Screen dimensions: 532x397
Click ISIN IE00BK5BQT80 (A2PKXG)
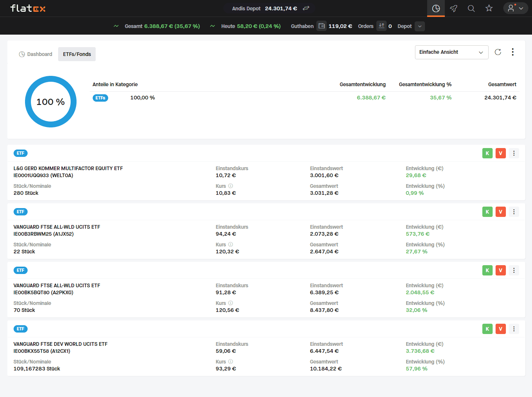coord(43,292)
